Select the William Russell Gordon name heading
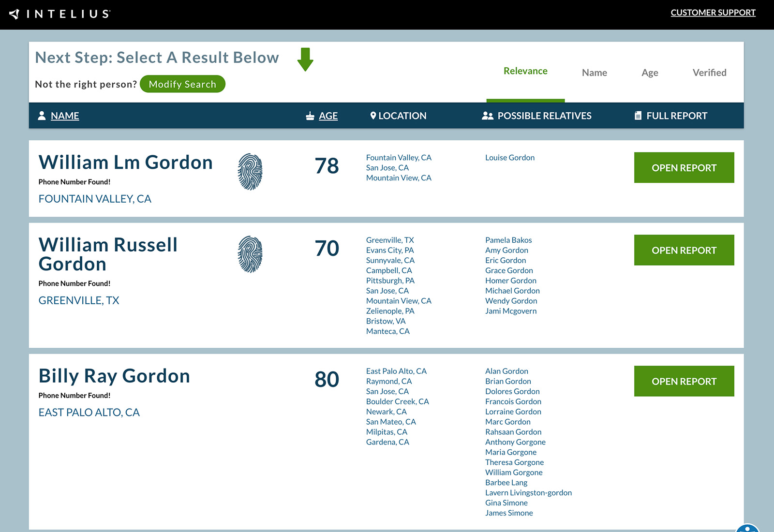This screenshot has width=774, height=532. point(108,254)
